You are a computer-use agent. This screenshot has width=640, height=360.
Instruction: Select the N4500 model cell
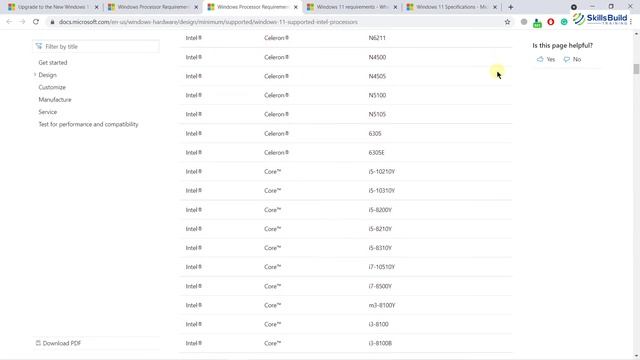[377, 57]
